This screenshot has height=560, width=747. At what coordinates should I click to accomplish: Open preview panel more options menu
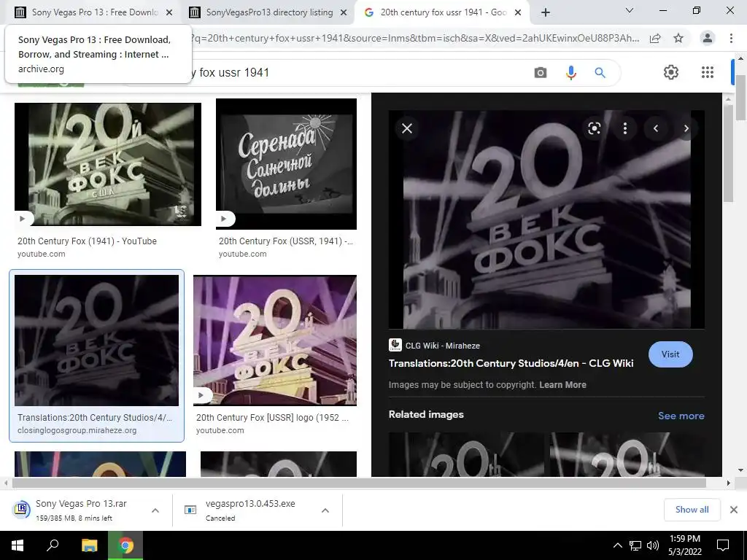pyautogui.click(x=625, y=128)
